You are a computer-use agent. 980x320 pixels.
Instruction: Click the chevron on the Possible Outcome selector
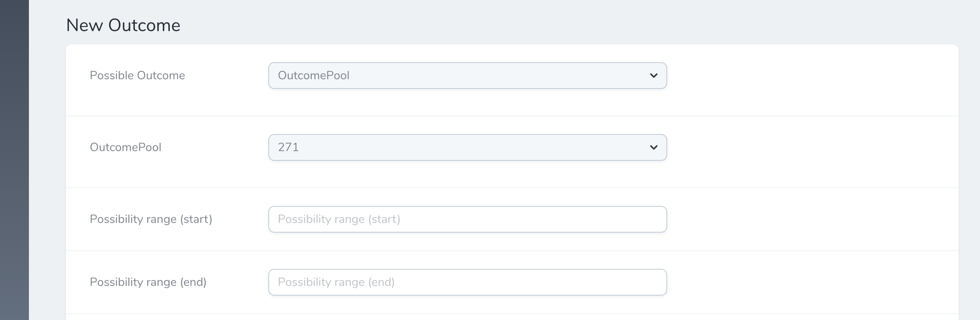(x=653, y=75)
